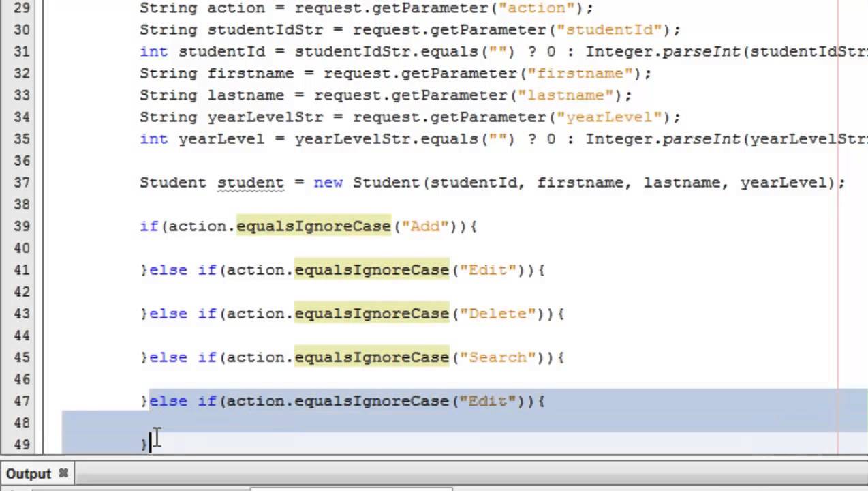Click the closing brace on line 49
The width and height of the screenshot is (868, 491).
click(144, 445)
